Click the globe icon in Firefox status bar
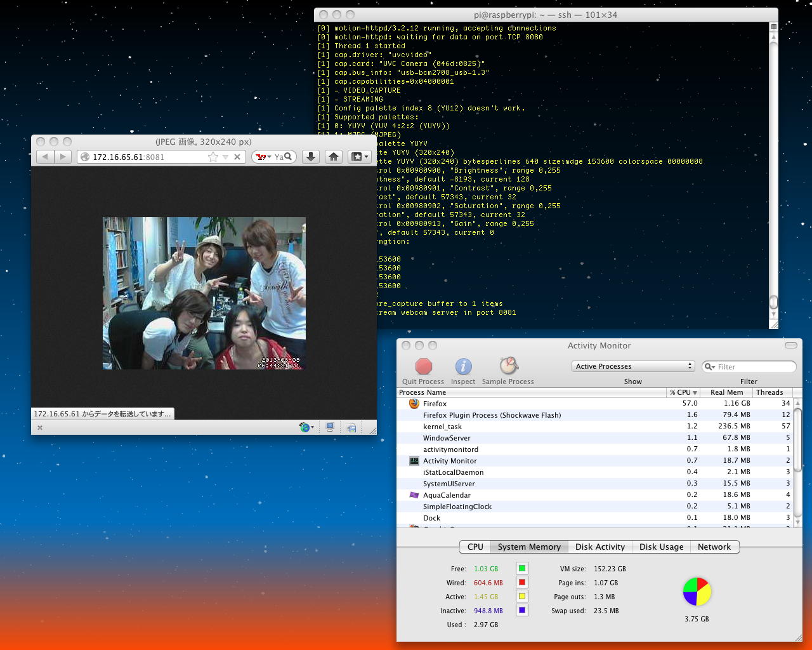 [x=305, y=427]
